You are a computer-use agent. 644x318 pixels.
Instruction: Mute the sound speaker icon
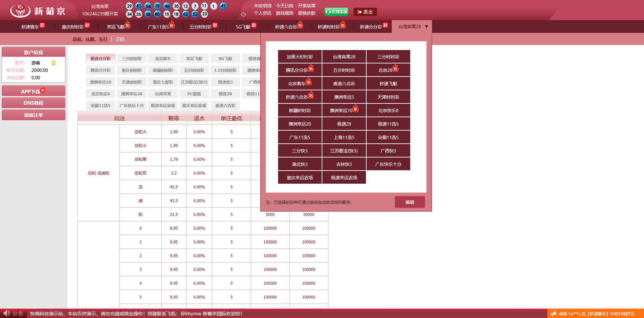(x=244, y=14)
